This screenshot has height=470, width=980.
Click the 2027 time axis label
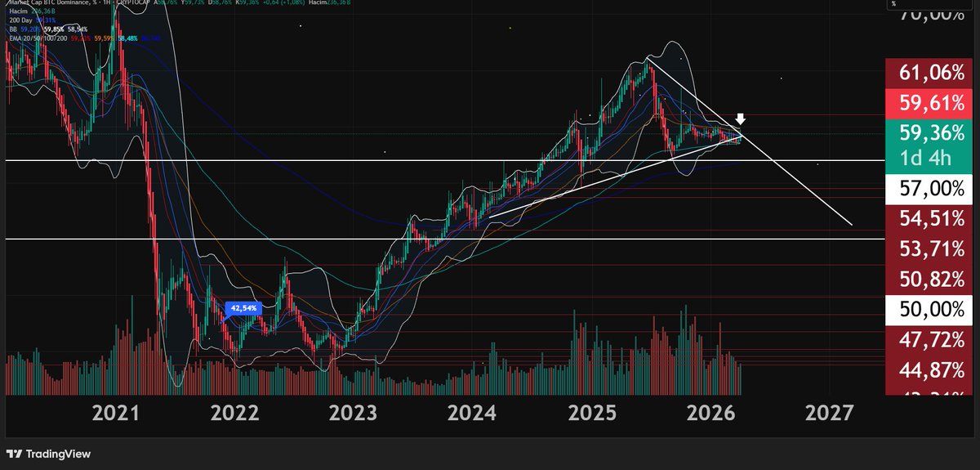click(x=829, y=413)
